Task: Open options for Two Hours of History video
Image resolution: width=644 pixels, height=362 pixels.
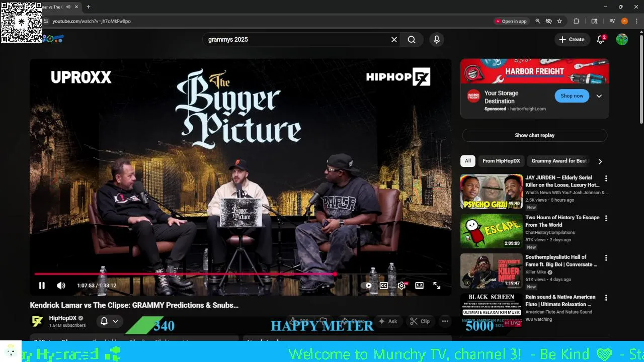Action: pyautogui.click(x=606, y=218)
